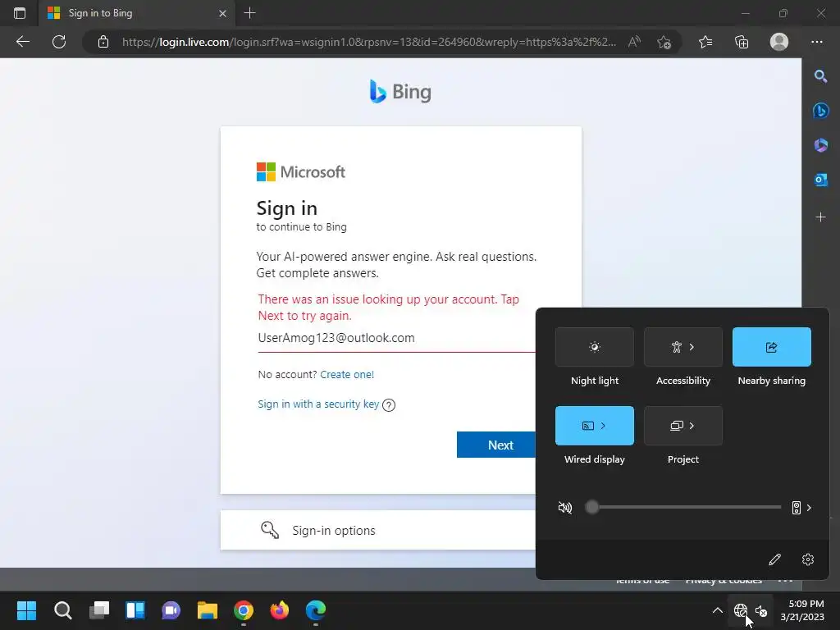This screenshot has width=840, height=630.
Task: Click the address bar URL
Action: [x=368, y=42]
